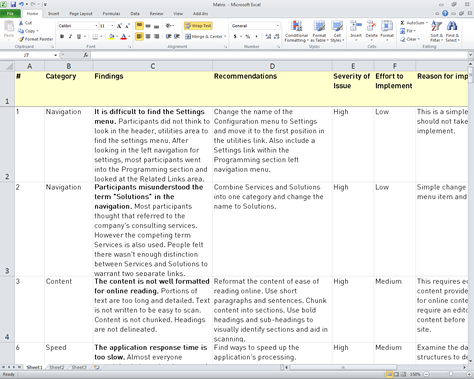This screenshot has height=379, width=474.
Task: Switch to the Data tab
Action: (x=135, y=14)
